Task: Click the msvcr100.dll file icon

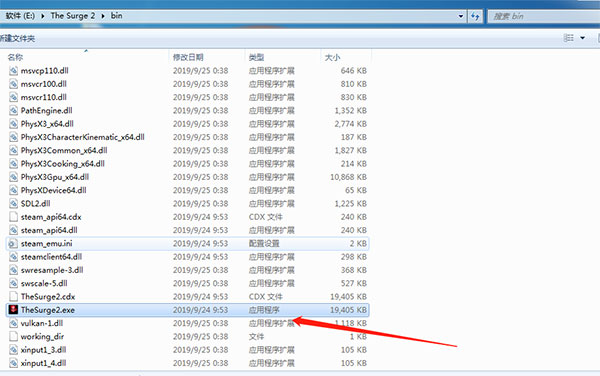Action: point(13,84)
